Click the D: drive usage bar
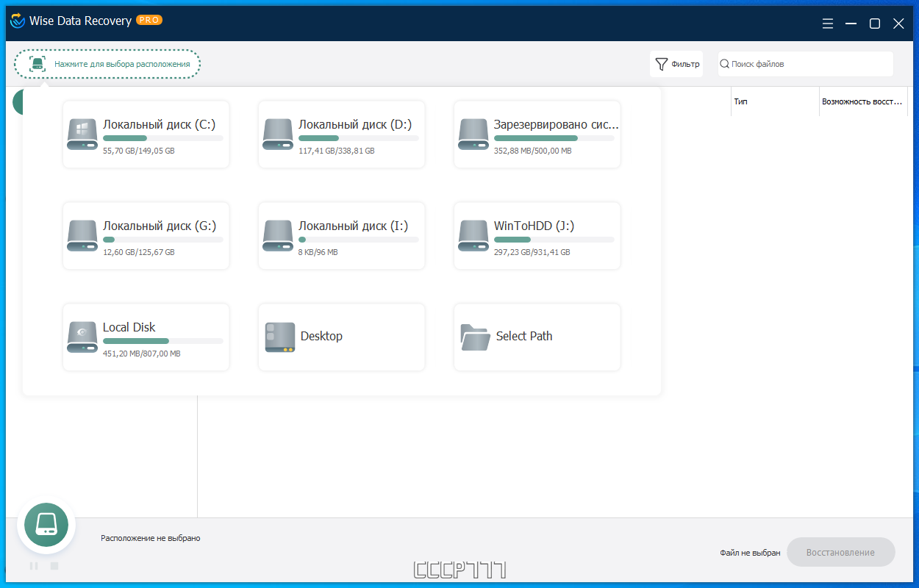 pyautogui.click(x=359, y=138)
